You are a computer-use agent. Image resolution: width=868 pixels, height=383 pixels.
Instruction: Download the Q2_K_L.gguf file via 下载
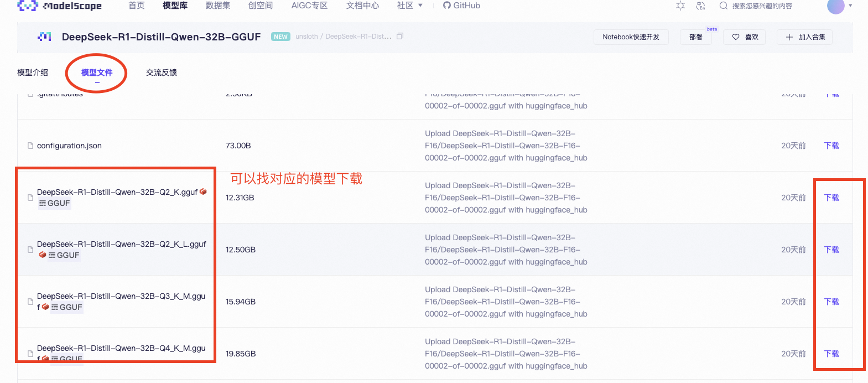pyautogui.click(x=831, y=250)
